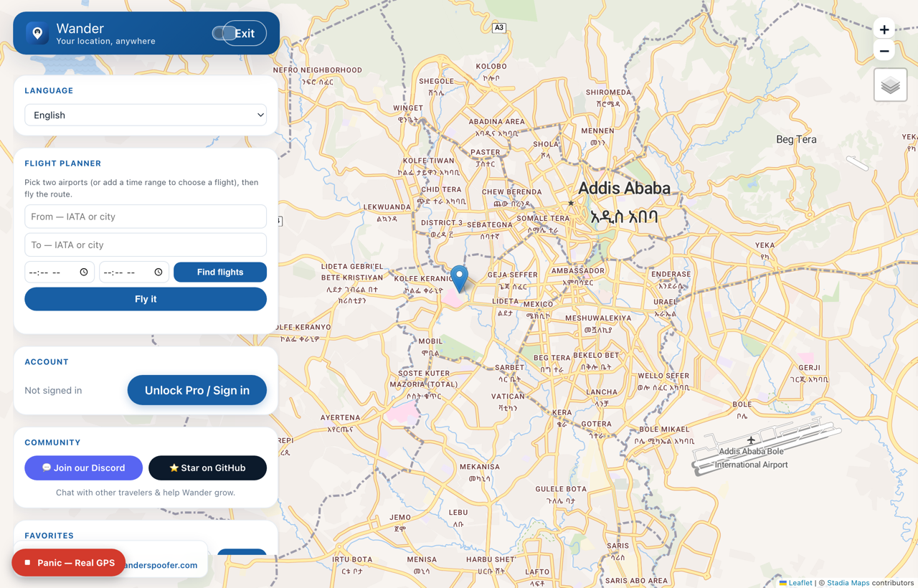Click the Ayertena label
918x588 pixels.
(340, 417)
